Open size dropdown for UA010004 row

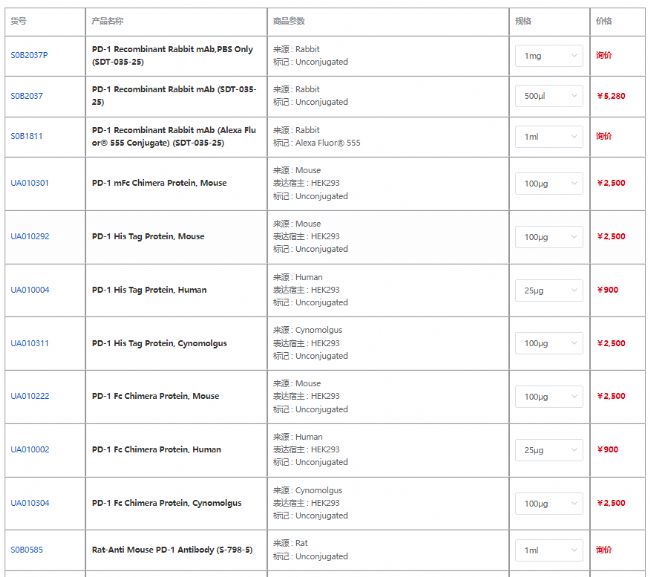pos(549,290)
